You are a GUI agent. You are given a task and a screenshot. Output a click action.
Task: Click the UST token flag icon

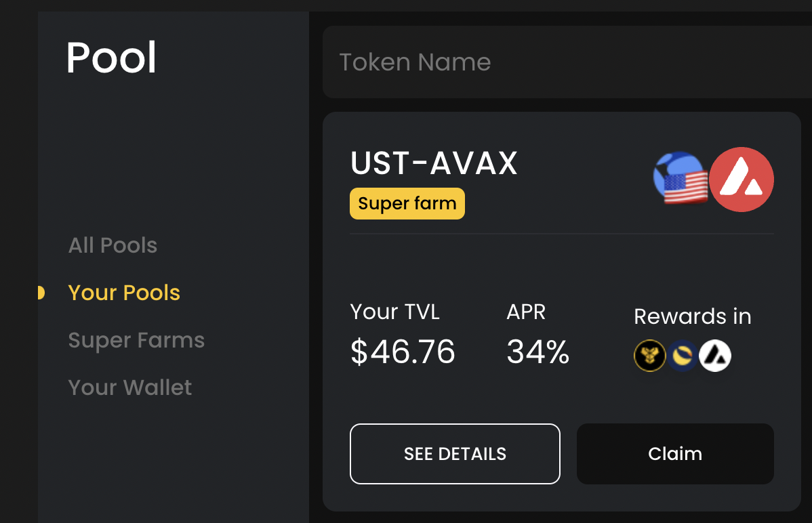[681, 178]
